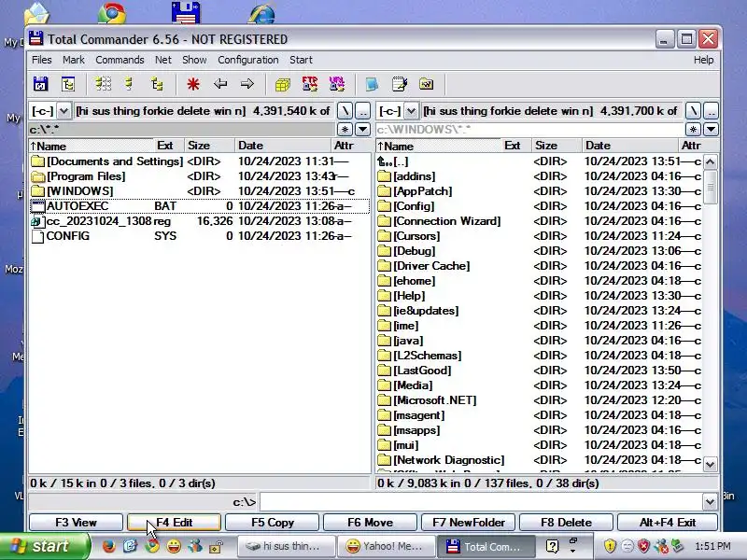
Task: Open the directory tree icon in toolbar
Action: (x=68, y=84)
